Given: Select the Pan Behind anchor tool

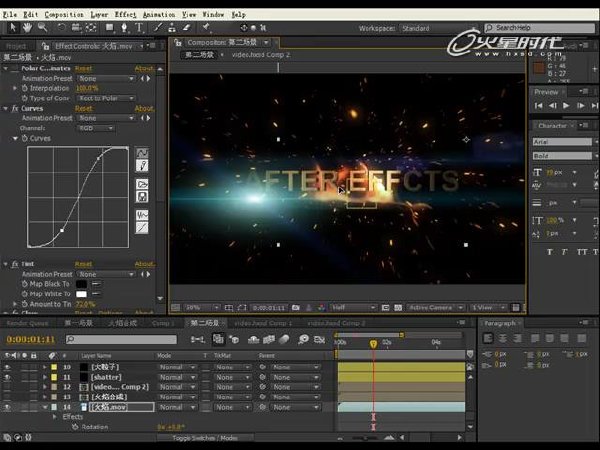Looking at the screenshot, I should click(x=91, y=28).
